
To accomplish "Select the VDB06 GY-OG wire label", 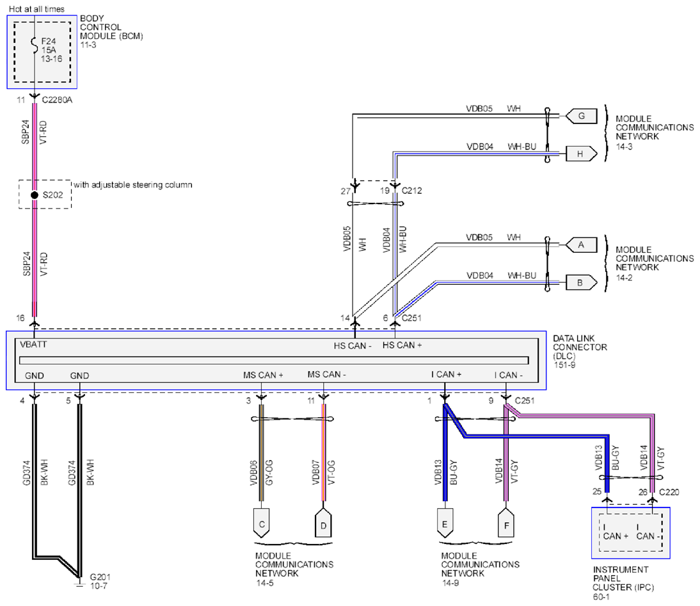I will coord(262,472).
